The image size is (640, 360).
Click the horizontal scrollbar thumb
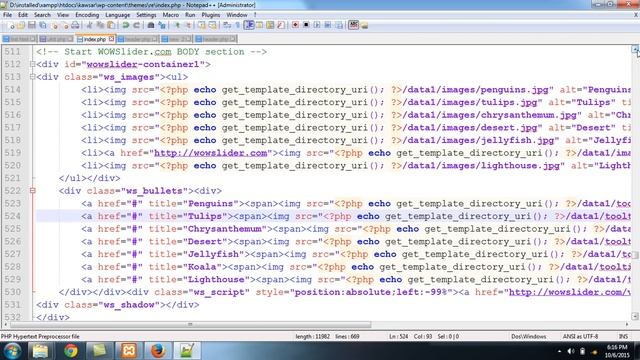(x=190, y=324)
